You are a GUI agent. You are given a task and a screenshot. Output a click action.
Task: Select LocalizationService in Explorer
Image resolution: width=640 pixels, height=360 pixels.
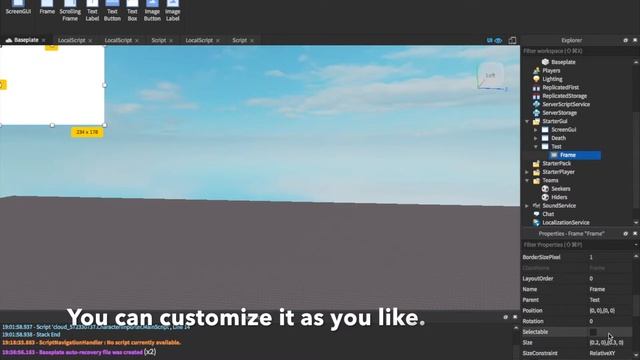[565, 222]
